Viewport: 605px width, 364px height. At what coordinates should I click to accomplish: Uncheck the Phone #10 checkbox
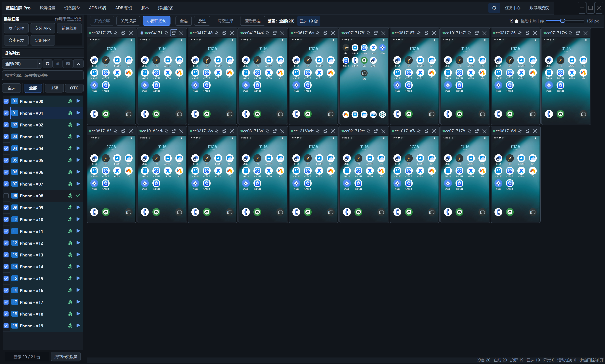point(6,219)
